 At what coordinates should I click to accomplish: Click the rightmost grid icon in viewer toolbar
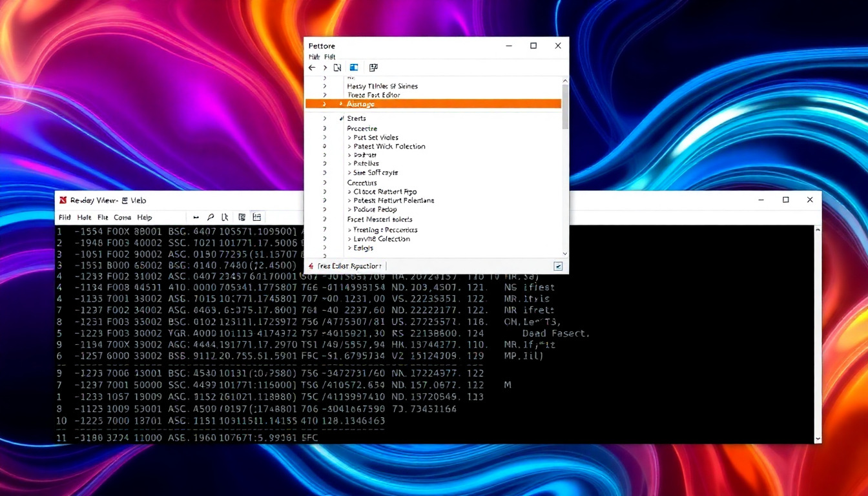[x=257, y=218]
